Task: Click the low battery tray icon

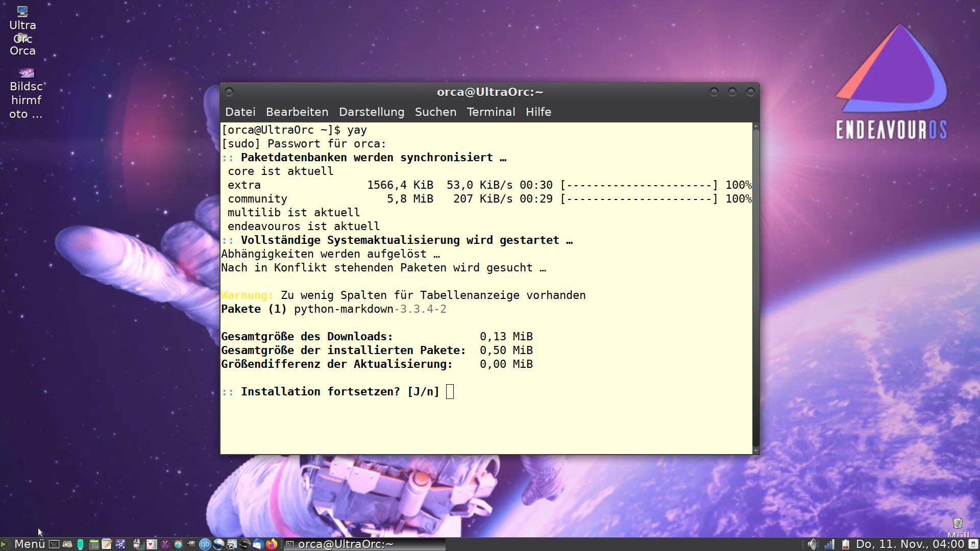Action: point(846,544)
